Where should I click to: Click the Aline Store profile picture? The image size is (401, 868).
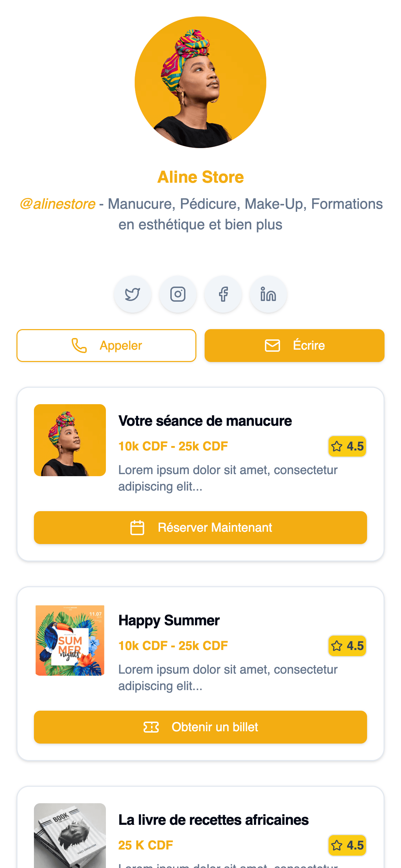click(200, 82)
